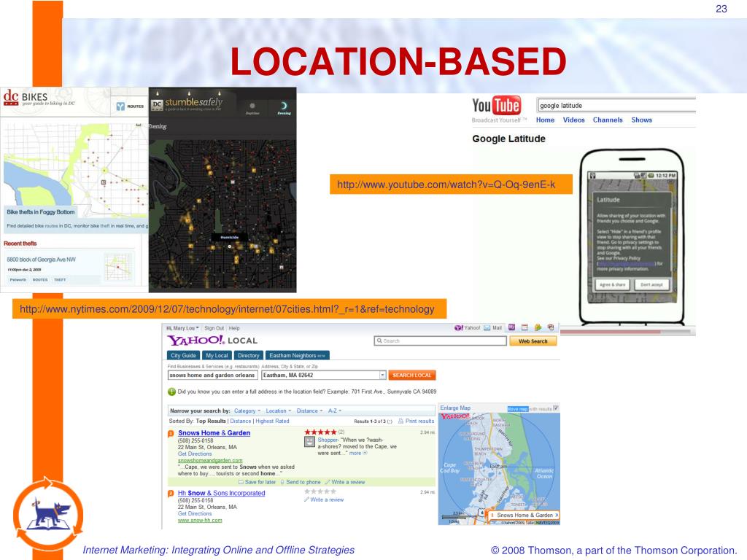Open Hh Snow & Sons Incorporated listing
747x560 pixels.
222,493
